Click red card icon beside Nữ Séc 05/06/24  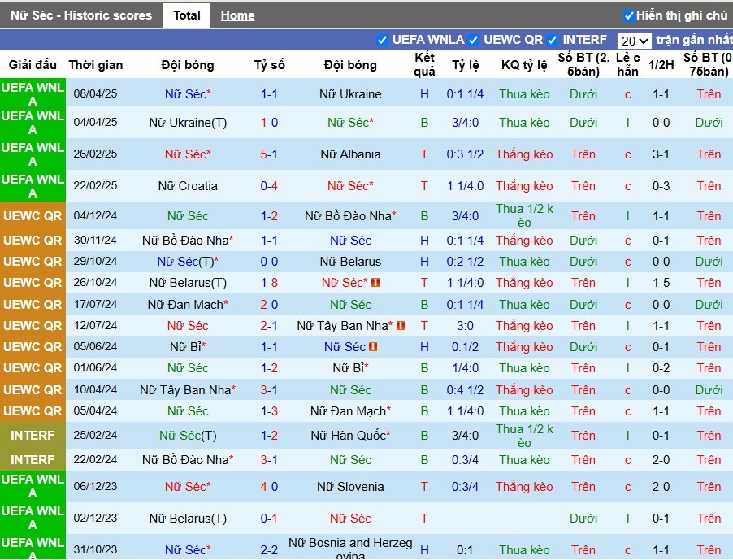[373, 347]
